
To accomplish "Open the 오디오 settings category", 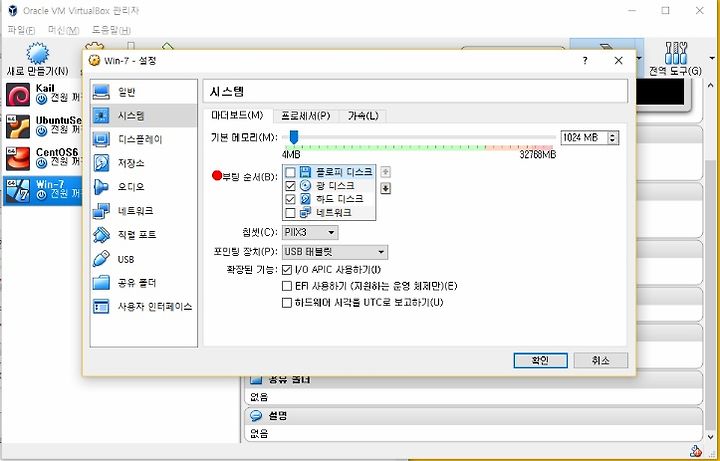I will coord(144,187).
